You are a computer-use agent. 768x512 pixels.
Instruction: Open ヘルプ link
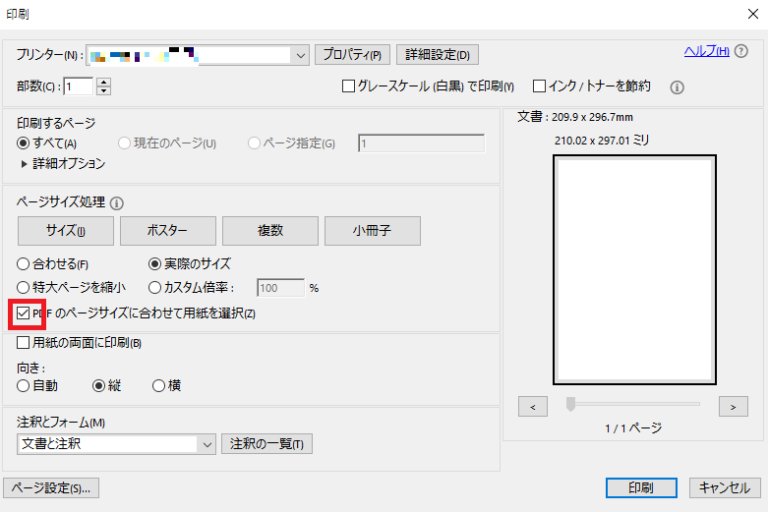(706, 51)
